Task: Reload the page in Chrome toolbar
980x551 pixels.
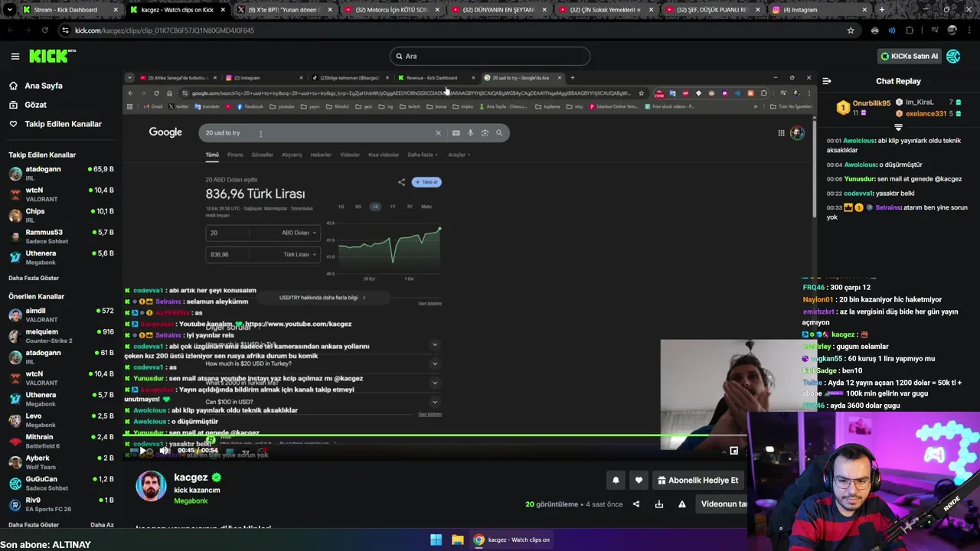Action: 44,31
